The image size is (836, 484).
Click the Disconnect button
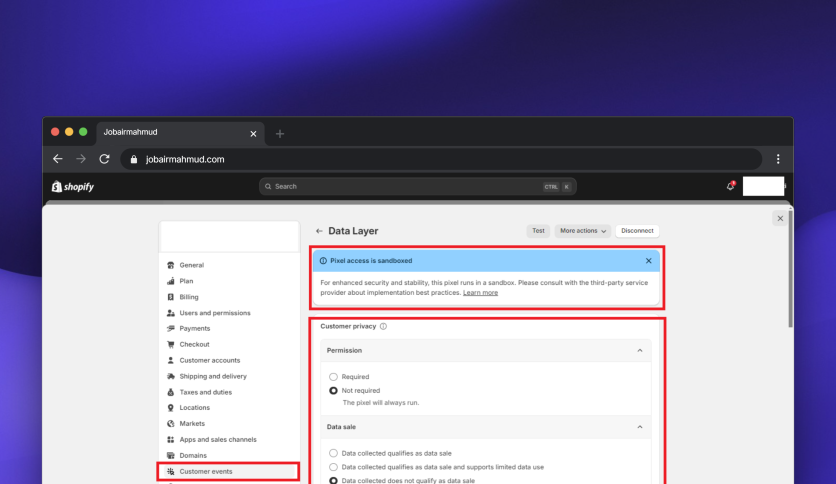(637, 231)
